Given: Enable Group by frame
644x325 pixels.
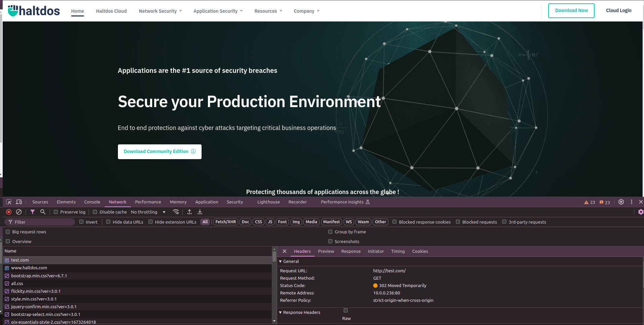Looking at the screenshot, I should pyautogui.click(x=330, y=232).
